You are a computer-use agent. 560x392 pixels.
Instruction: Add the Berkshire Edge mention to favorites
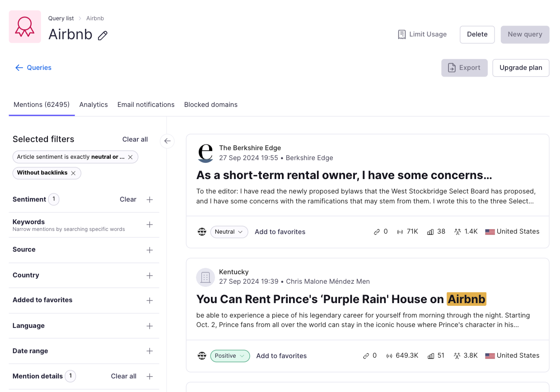280,231
